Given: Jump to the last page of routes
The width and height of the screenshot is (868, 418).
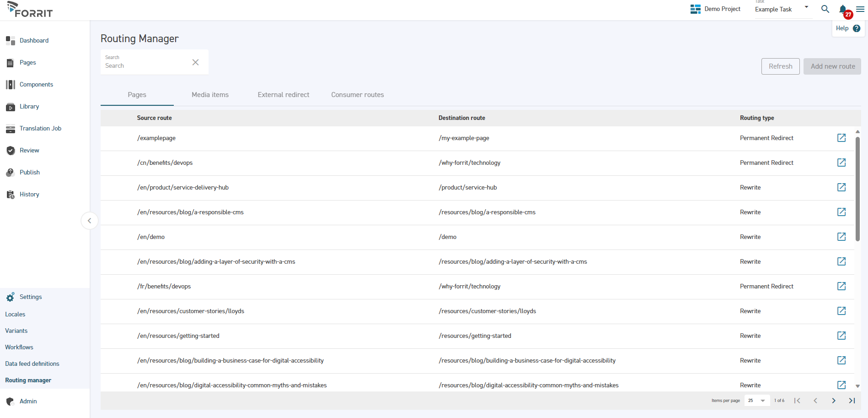Looking at the screenshot, I should 852,400.
